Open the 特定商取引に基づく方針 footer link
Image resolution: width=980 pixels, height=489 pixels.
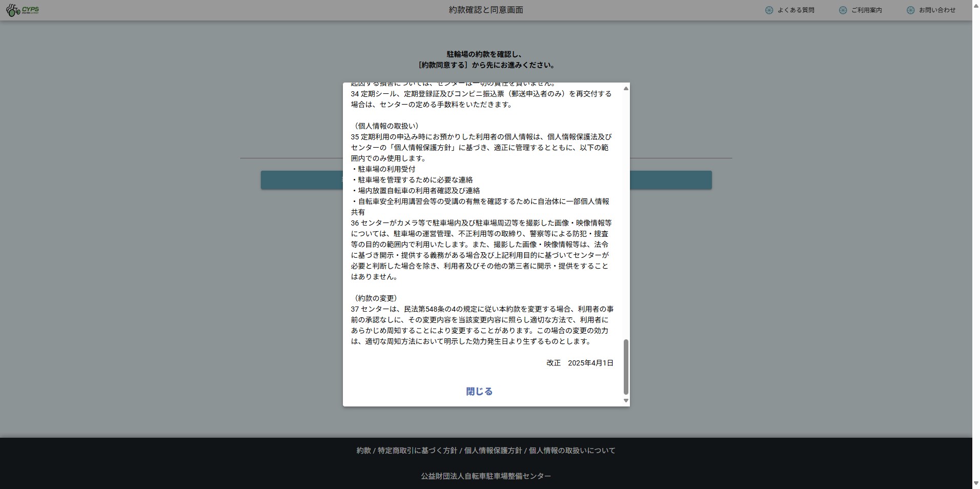(x=417, y=451)
